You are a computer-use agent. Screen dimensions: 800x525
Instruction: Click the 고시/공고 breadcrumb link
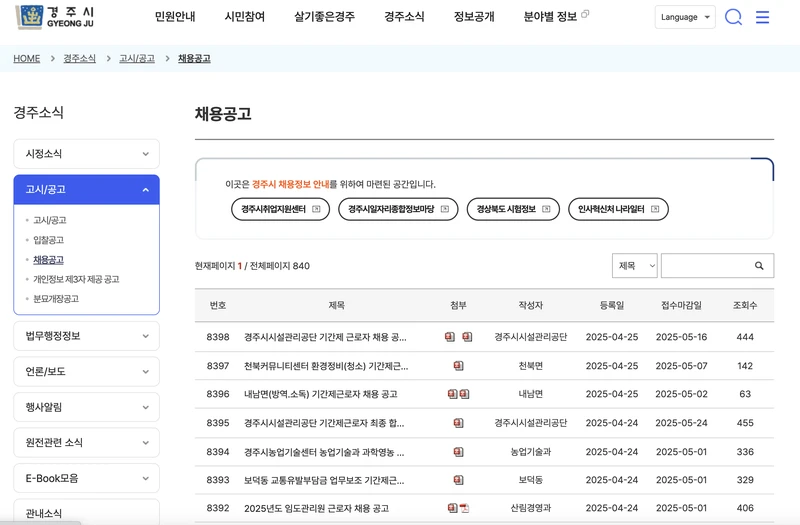pos(137,59)
